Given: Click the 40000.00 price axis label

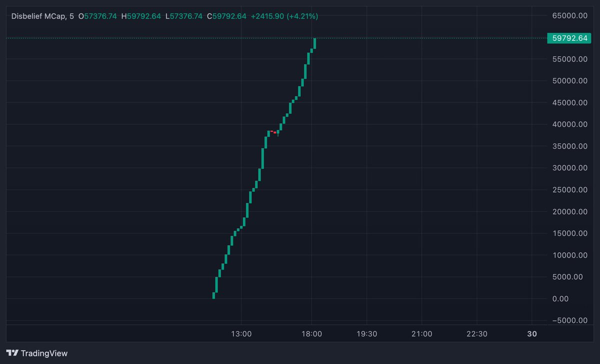Looking at the screenshot, I should 569,124.
